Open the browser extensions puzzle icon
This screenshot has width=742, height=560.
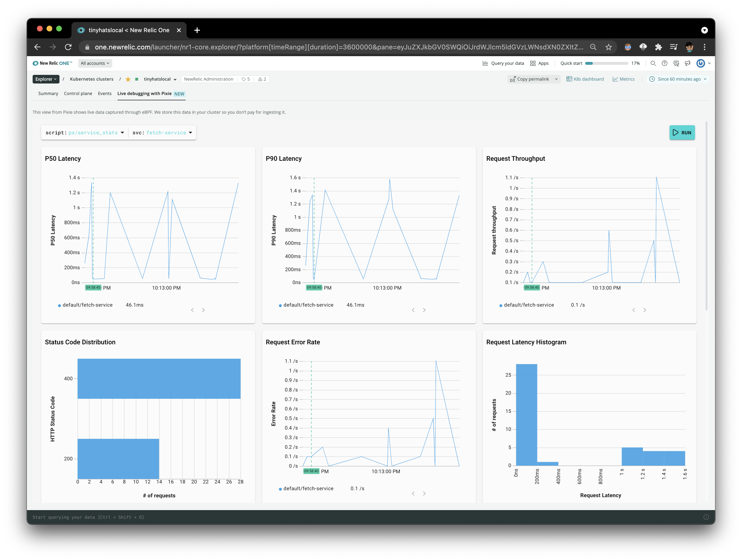tap(658, 47)
